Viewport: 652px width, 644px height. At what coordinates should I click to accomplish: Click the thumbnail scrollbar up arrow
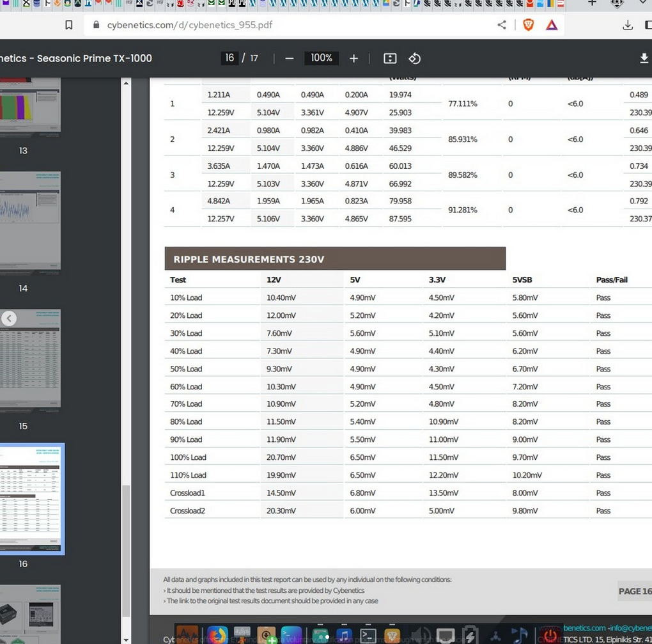point(126,84)
